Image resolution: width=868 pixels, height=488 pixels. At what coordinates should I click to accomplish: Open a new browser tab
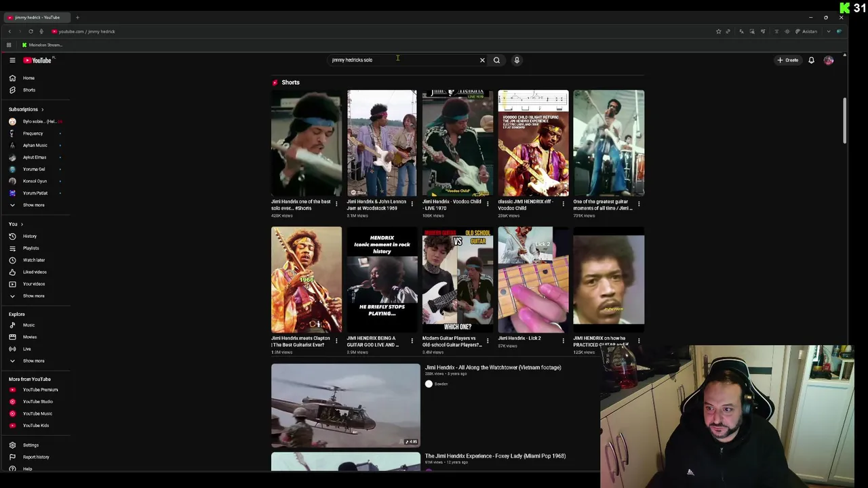pyautogui.click(x=77, y=17)
